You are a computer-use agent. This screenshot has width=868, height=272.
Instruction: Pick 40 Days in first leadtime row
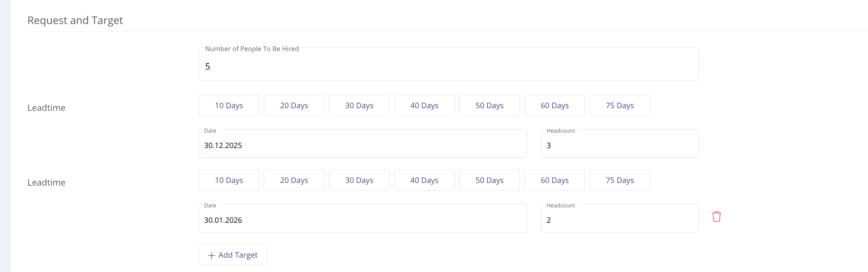[424, 106]
